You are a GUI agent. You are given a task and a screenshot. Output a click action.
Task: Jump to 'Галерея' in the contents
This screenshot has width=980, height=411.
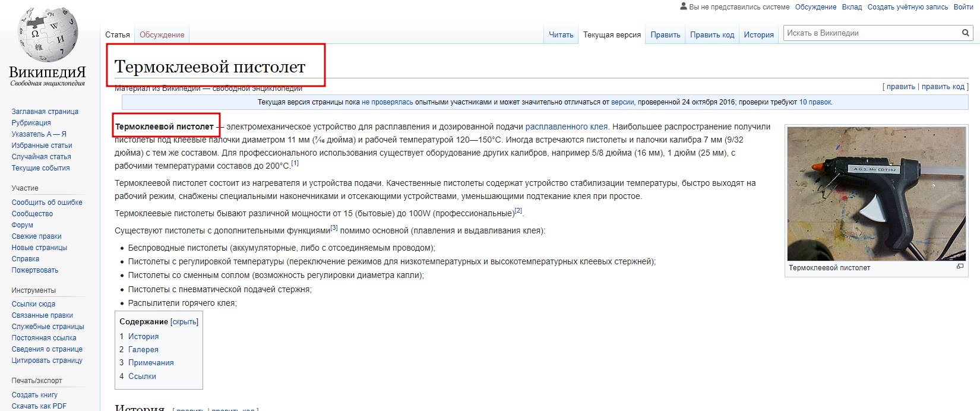click(143, 349)
